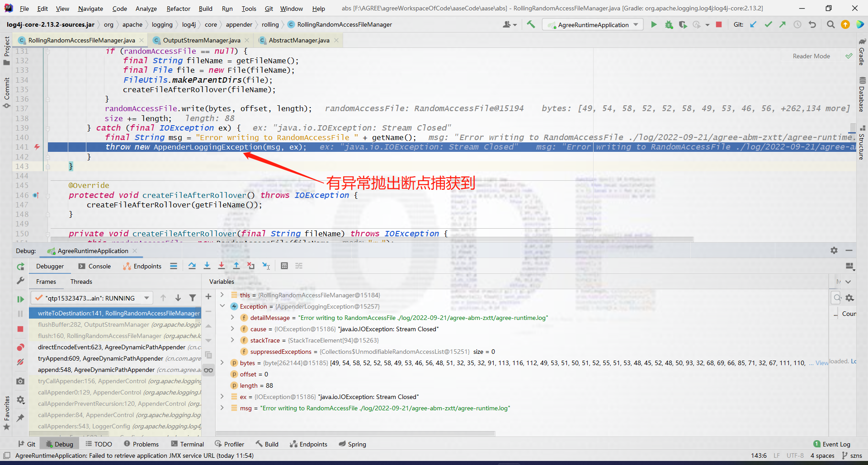868x465 pixels.
Task: Enter Reader Mode
Action: click(811, 56)
